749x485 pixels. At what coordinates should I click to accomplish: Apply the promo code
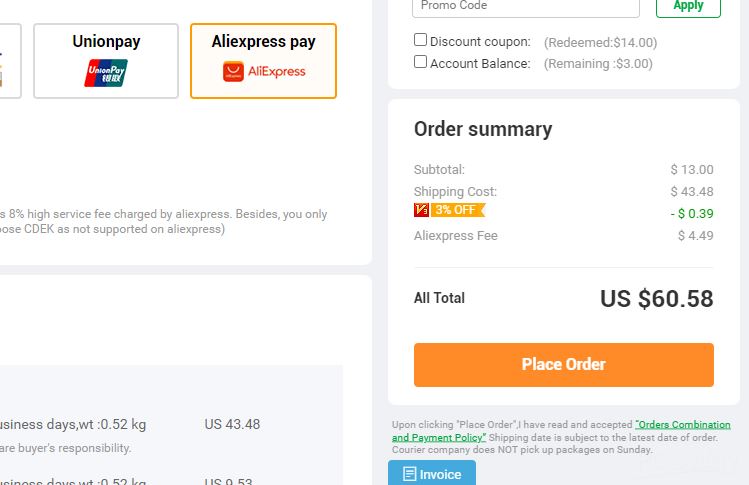(688, 7)
